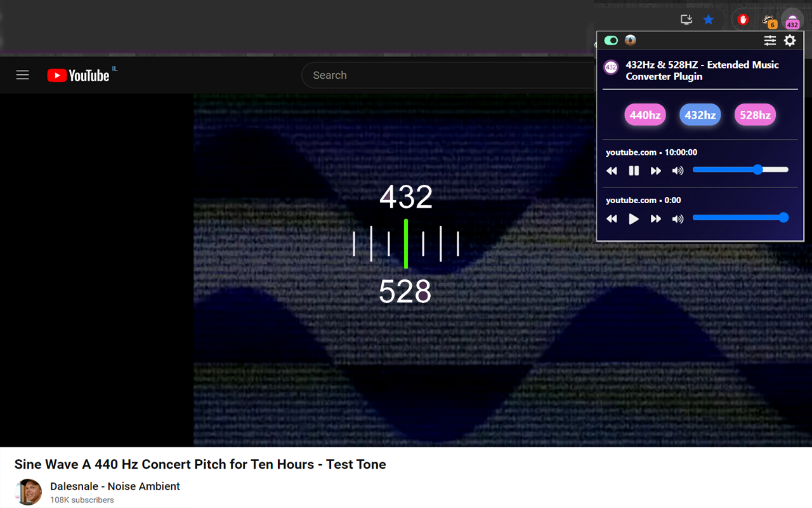The width and height of the screenshot is (812, 508).
Task: Click the profile avatar toggle in popup header
Action: (x=630, y=40)
